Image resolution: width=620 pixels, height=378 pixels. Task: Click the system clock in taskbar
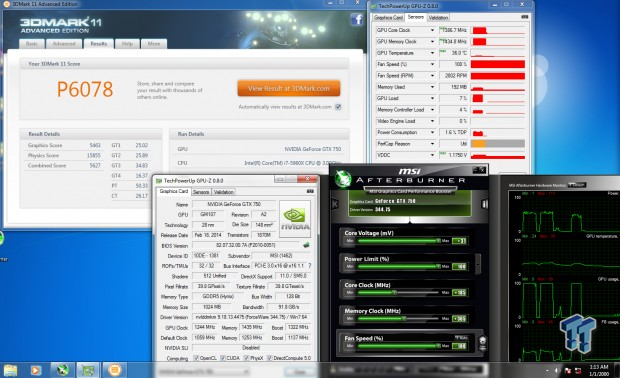tap(599, 370)
